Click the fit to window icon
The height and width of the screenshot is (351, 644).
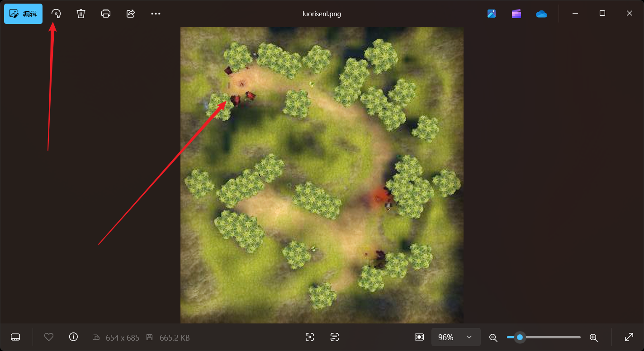[x=419, y=337]
